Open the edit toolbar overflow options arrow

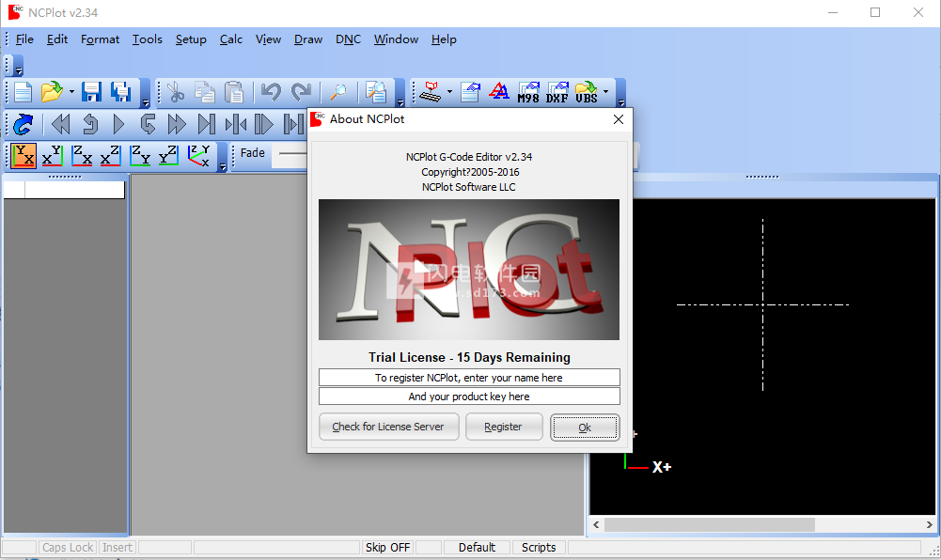pos(400,94)
